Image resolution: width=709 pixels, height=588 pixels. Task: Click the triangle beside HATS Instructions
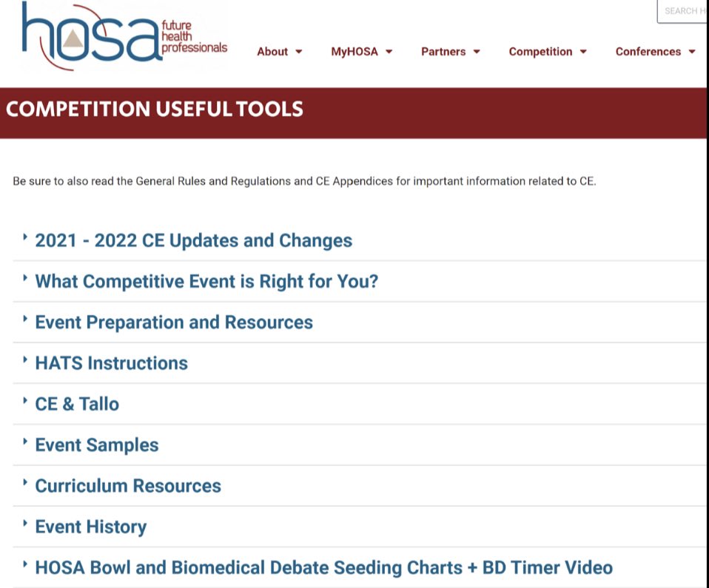point(25,359)
